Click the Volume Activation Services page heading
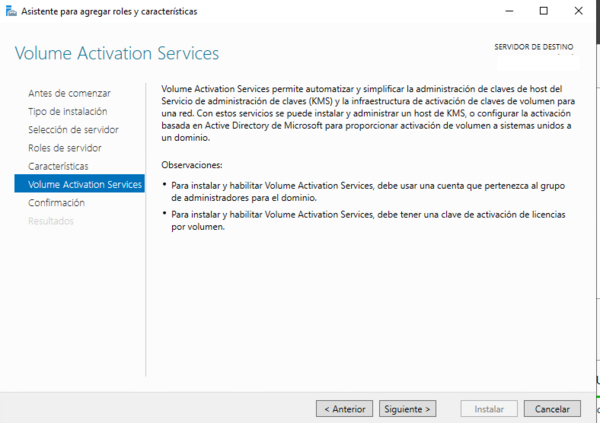Image resolution: width=600 pixels, height=423 pixels. (x=117, y=53)
